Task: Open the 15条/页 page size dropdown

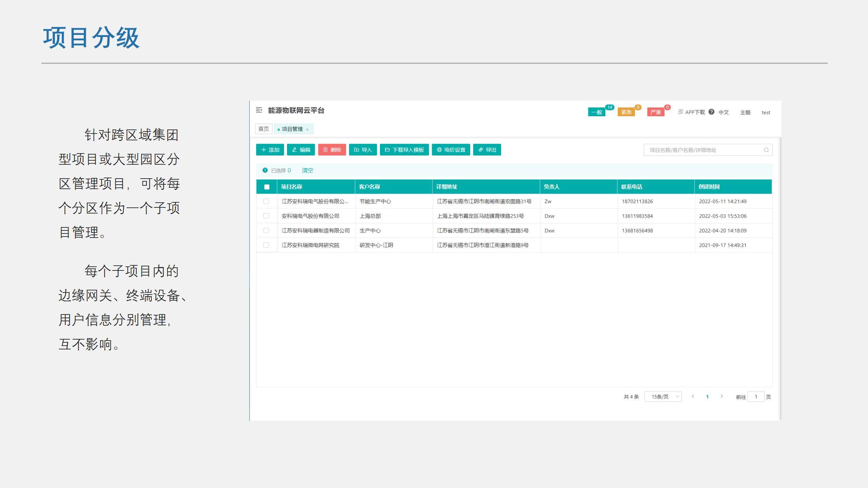Action: click(x=663, y=396)
